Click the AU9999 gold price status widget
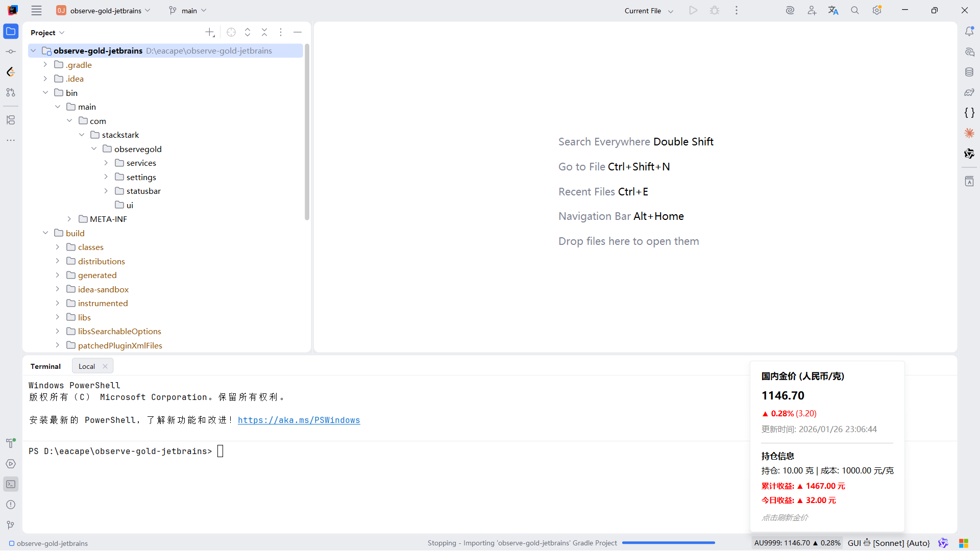This screenshot has height=551, width=980. 797,543
